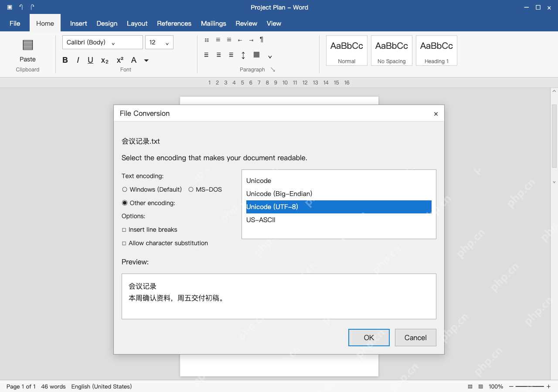This screenshot has width=558, height=392.
Task: Check Allow character substitution
Action: [124, 243]
